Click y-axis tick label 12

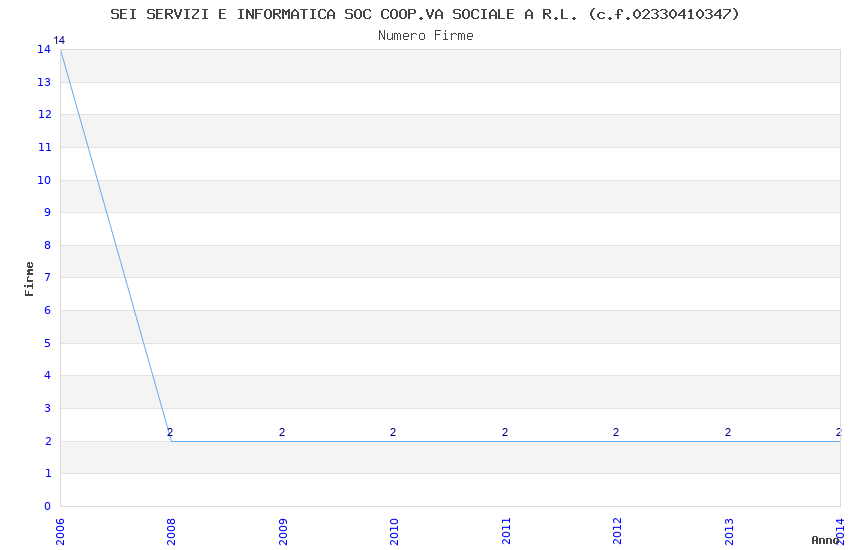44,114
